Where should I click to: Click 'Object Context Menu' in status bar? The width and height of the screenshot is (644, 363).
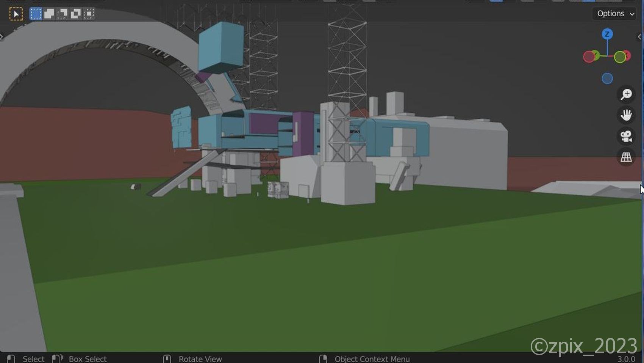(x=372, y=359)
